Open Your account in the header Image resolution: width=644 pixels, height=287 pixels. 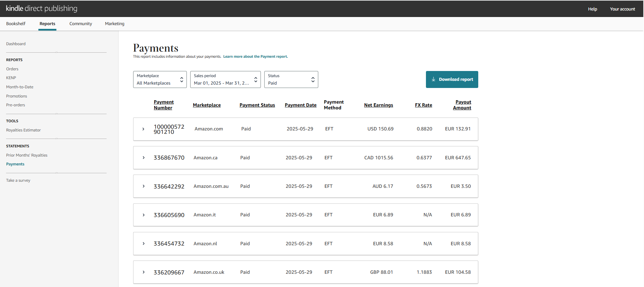coord(622,9)
